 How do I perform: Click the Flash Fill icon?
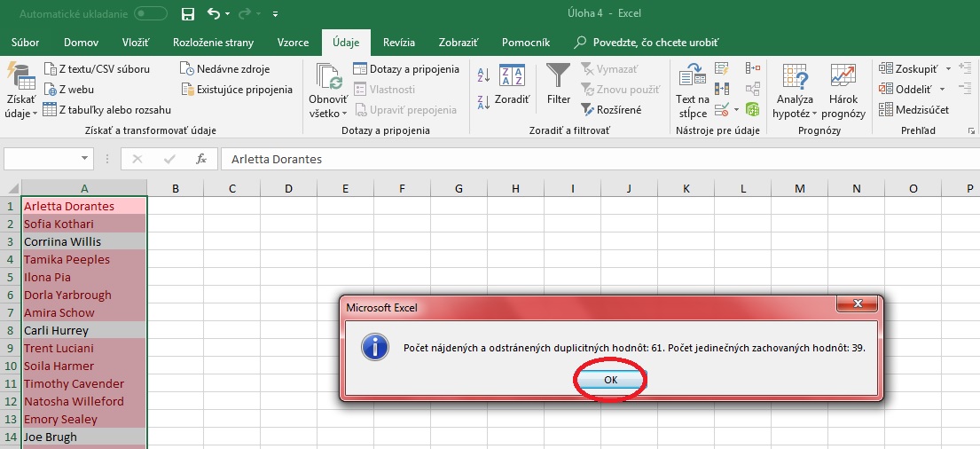pos(722,68)
